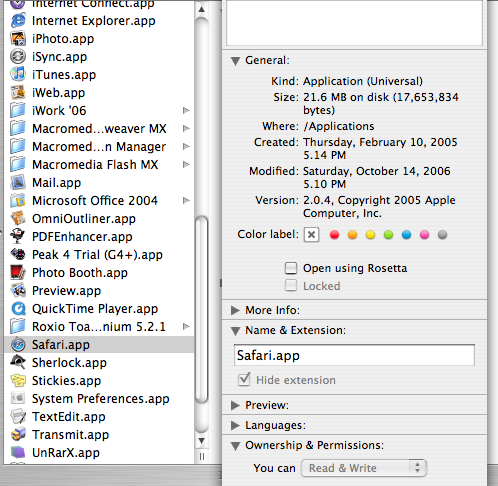Click the Safari.app name field

pos(354,355)
